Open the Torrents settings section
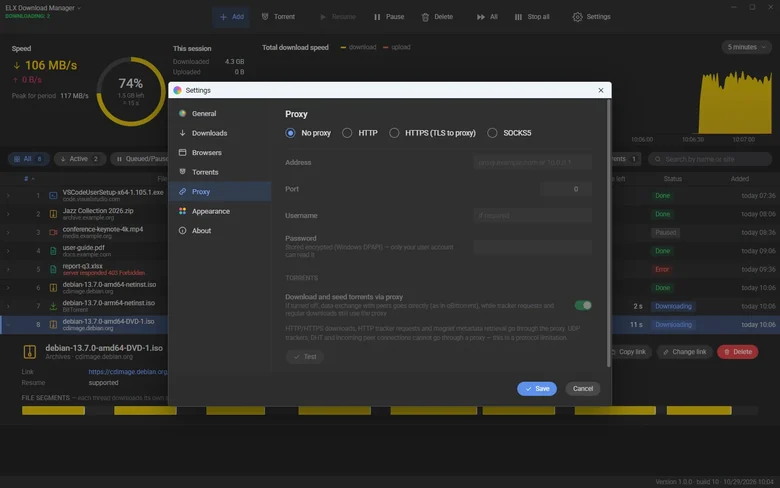The height and width of the screenshot is (488, 780). pyautogui.click(x=219, y=172)
